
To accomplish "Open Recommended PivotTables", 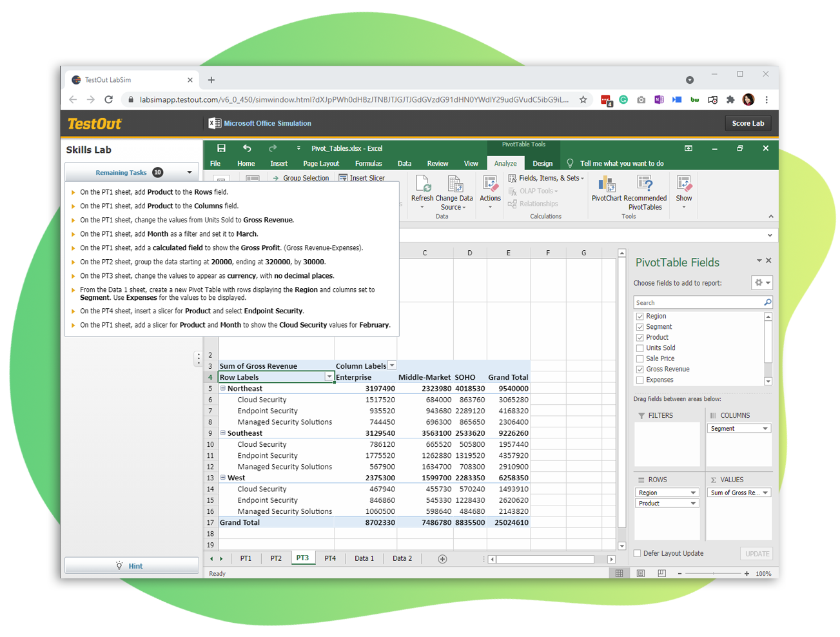I will pos(645,192).
